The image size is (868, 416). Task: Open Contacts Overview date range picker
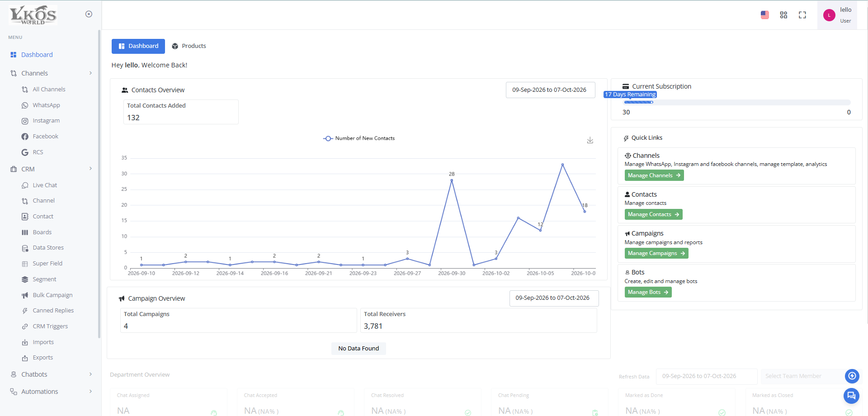pos(550,90)
